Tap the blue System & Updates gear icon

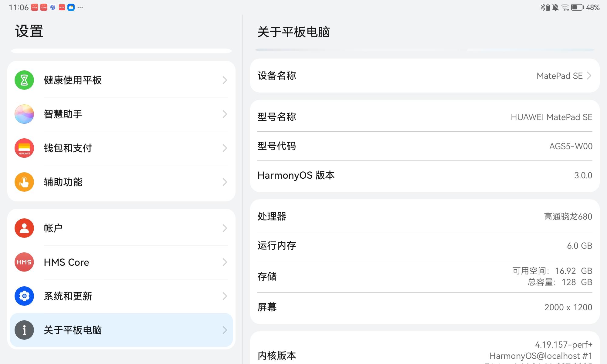tap(24, 296)
